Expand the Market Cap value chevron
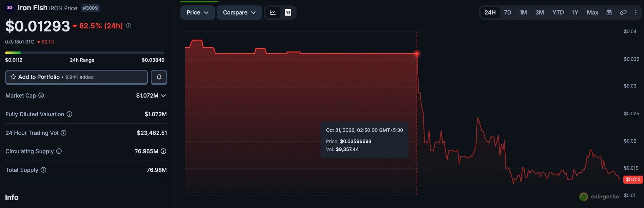644x208 pixels. point(163,96)
